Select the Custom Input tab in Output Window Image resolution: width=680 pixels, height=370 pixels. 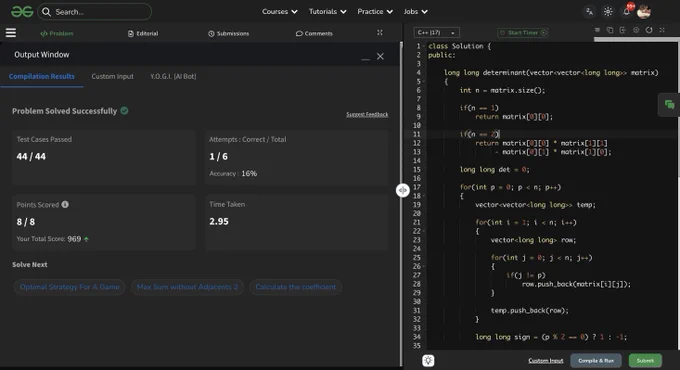tap(112, 76)
